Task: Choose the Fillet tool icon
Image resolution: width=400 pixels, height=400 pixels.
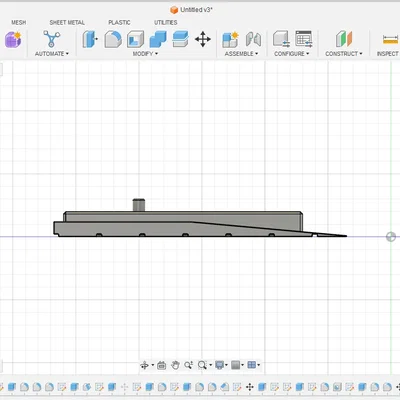Action: click(113, 39)
